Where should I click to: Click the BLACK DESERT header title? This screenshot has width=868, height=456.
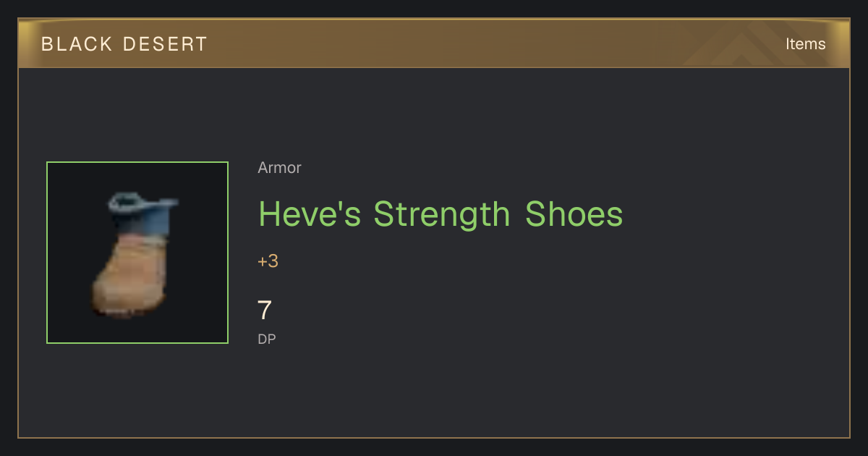tap(124, 44)
